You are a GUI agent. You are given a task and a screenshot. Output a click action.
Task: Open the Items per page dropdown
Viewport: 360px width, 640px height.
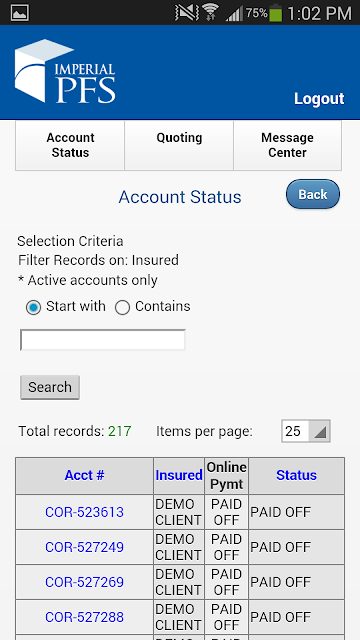(x=306, y=431)
